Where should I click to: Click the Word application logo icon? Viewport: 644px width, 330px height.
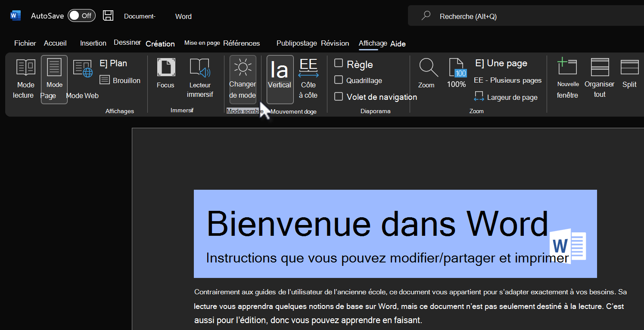[x=16, y=16]
